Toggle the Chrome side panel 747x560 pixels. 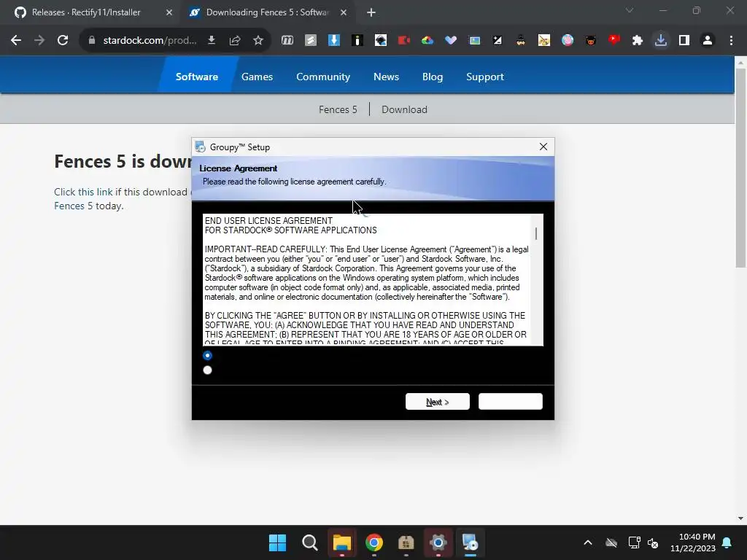684,41
